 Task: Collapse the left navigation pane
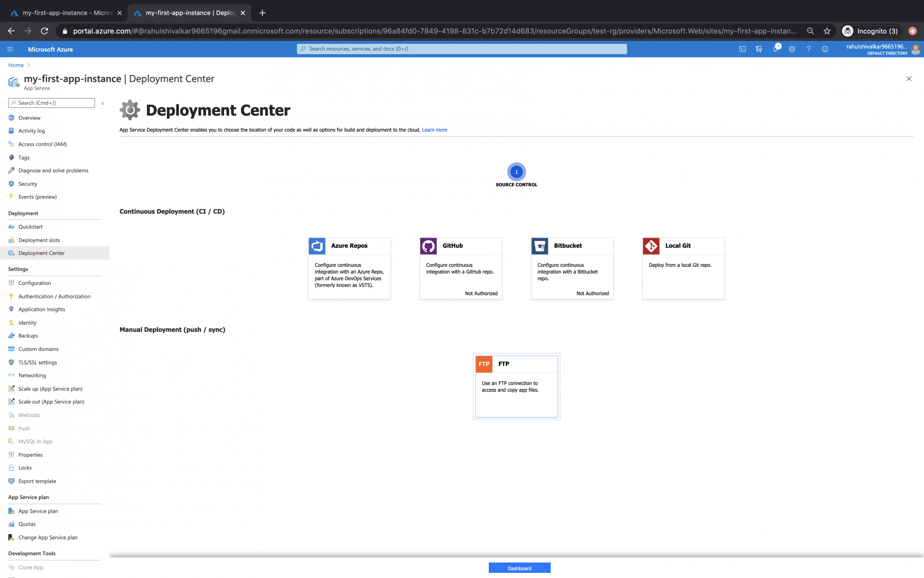tap(103, 104)
